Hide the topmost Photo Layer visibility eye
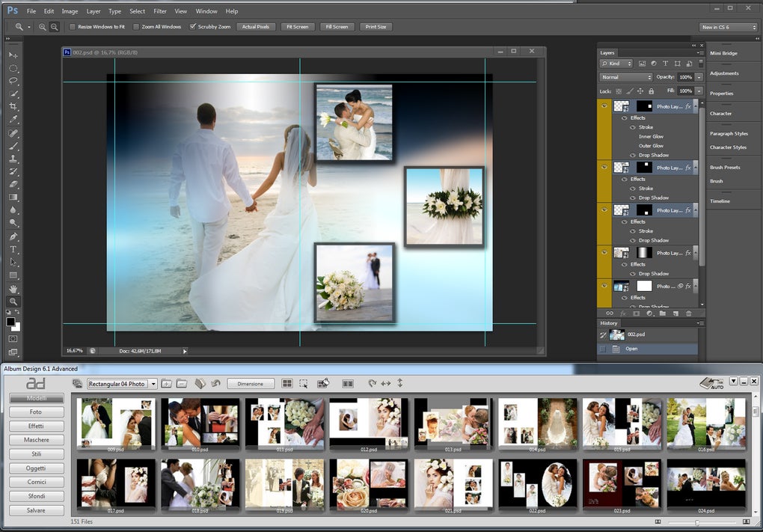Viewport: 763px width, 532px height. tap(604, 106)
